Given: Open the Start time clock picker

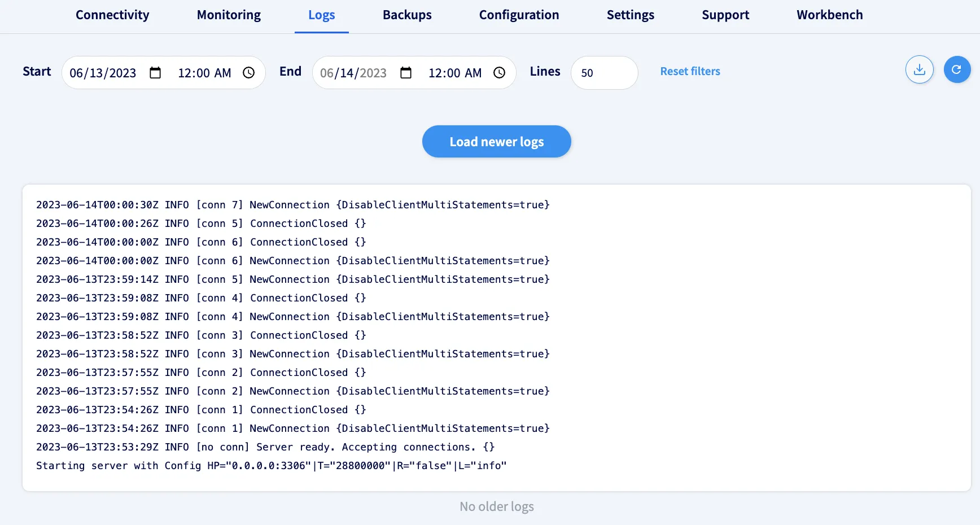Looking at the screenshot, I should [248, 73].
